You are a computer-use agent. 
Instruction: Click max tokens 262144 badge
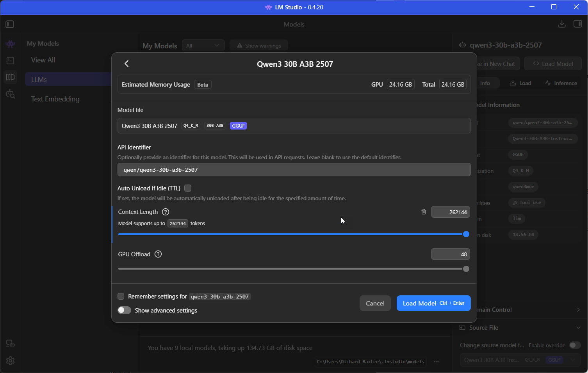(x=178, y=224)
